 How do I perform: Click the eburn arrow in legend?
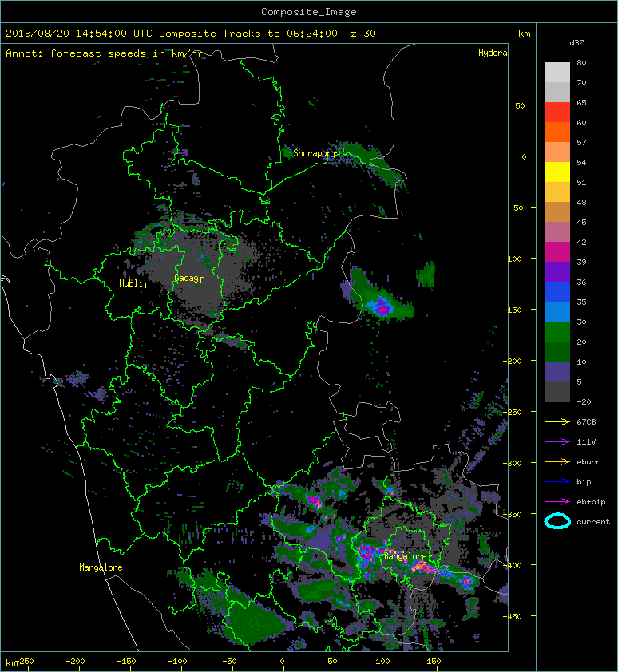557,461
